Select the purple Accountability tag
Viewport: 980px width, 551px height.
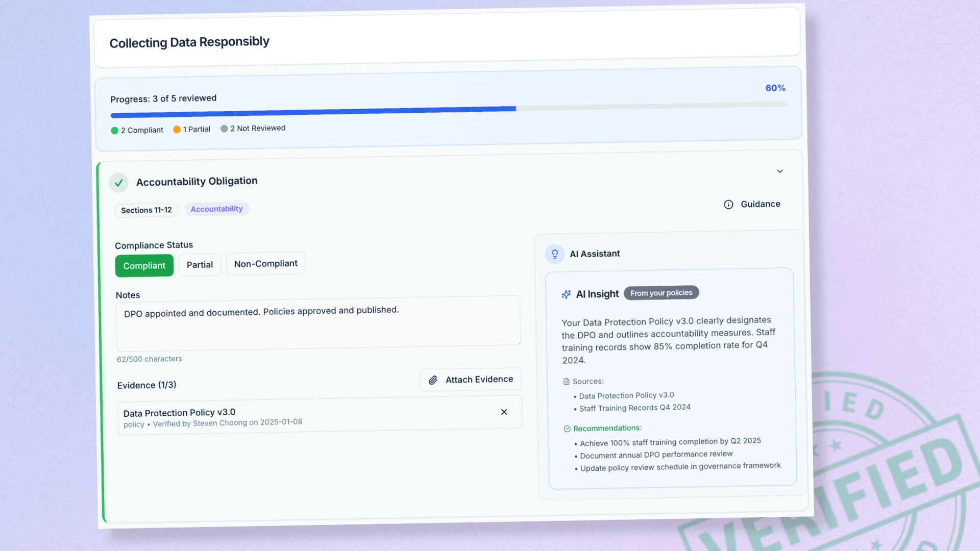click(x=216, y=209)
